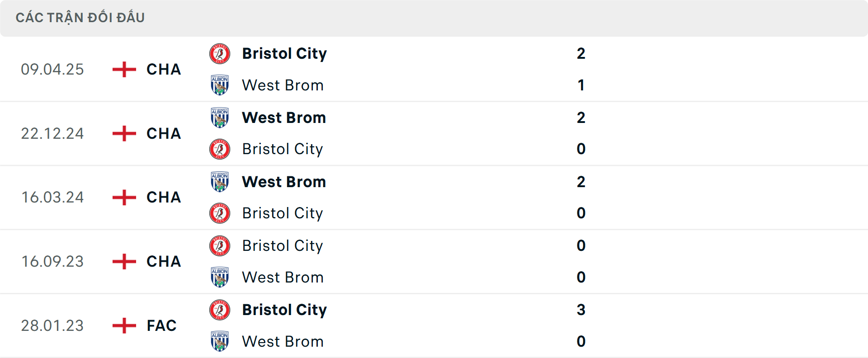Click the England flag beside the 09.04.25 date
This screenshot has height=358, width=868.
(x=123, y=69)
